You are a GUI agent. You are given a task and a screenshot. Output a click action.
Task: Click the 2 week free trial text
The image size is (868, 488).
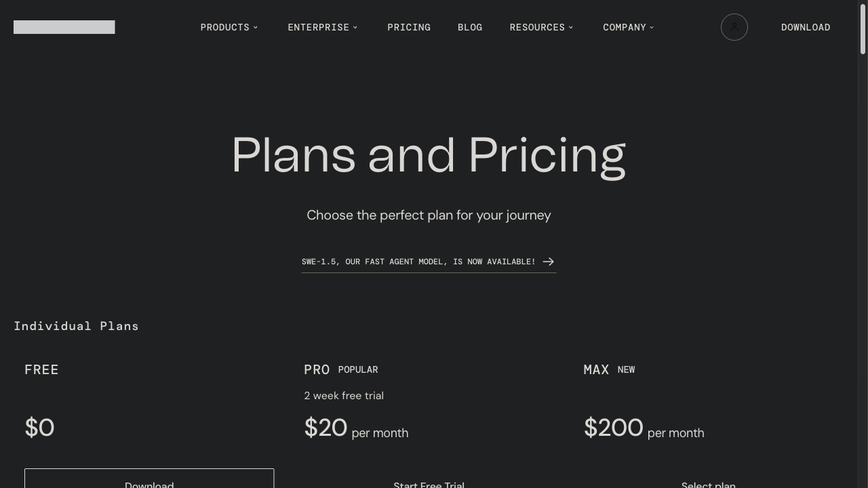coord(344,395)
